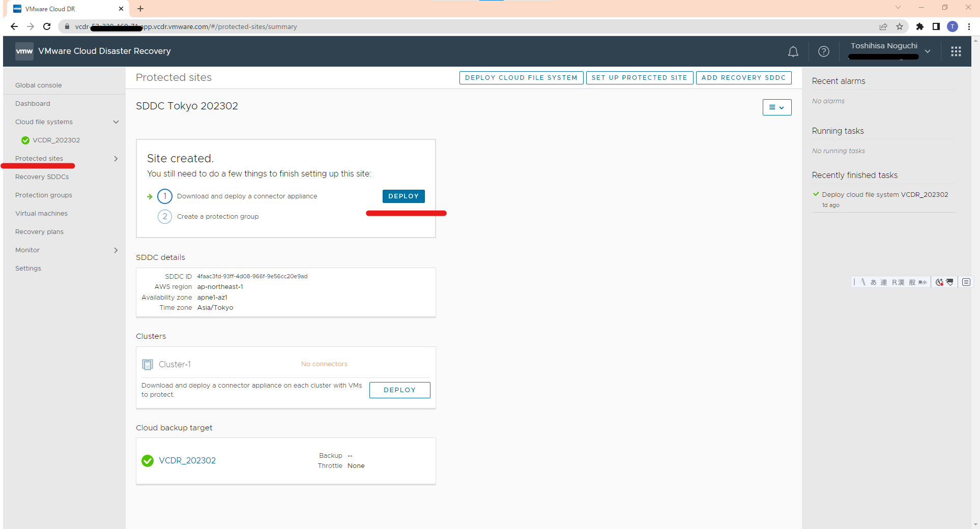
Task: Click the finished task Deploy cloud file system VCDR_202302
Action: click(x=885, y=195)
